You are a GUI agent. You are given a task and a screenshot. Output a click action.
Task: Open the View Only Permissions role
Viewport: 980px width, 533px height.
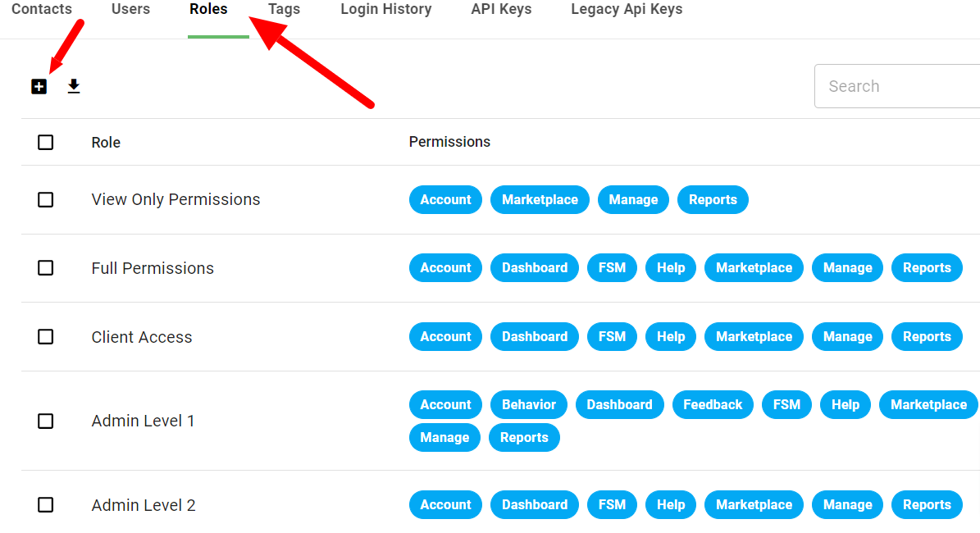point(175,199)
